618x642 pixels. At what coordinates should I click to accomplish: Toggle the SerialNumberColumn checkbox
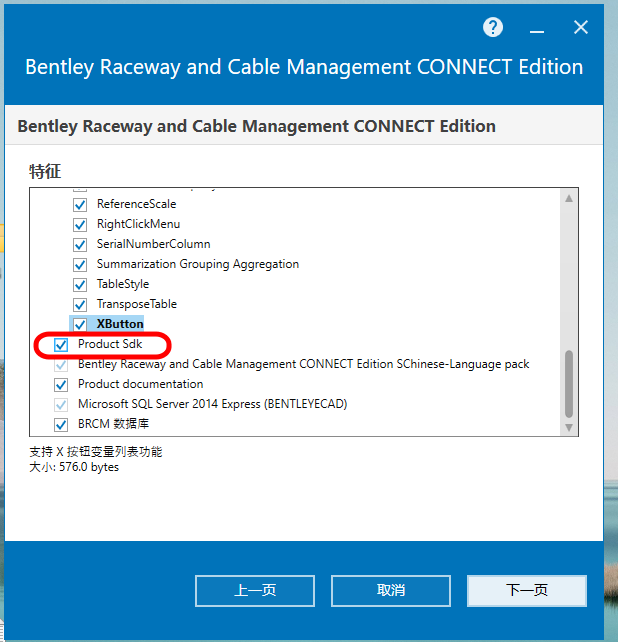click(80, 244)
